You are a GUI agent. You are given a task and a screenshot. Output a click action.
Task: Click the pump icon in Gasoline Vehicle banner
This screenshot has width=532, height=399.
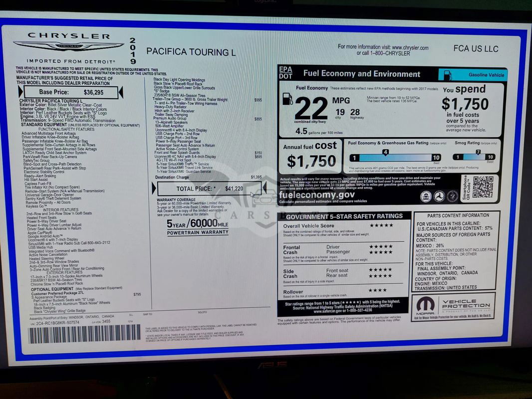coord(448,75)
